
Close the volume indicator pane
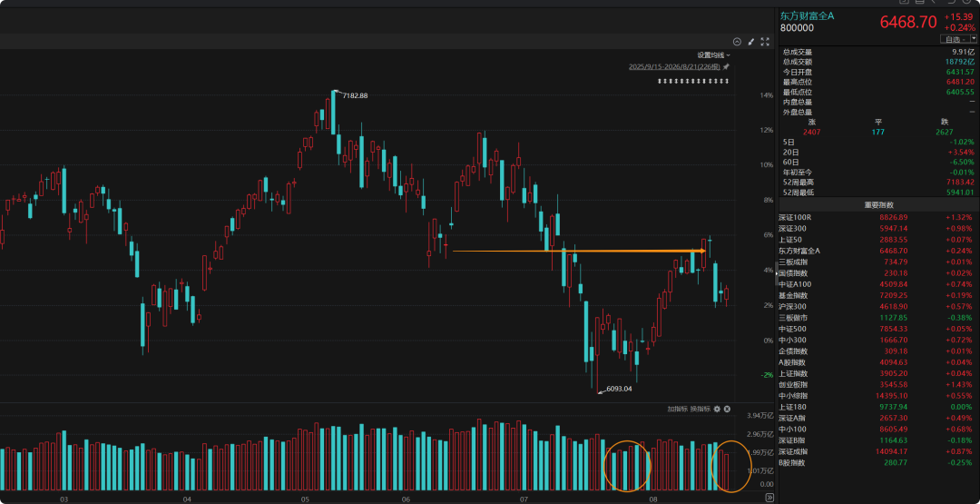click(x=728, y=409)
